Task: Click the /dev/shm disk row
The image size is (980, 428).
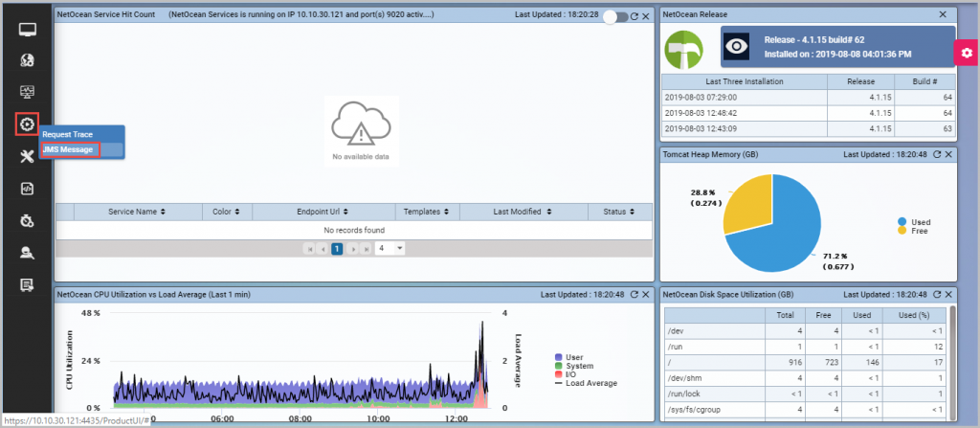Action: click(x=805, y=378)
